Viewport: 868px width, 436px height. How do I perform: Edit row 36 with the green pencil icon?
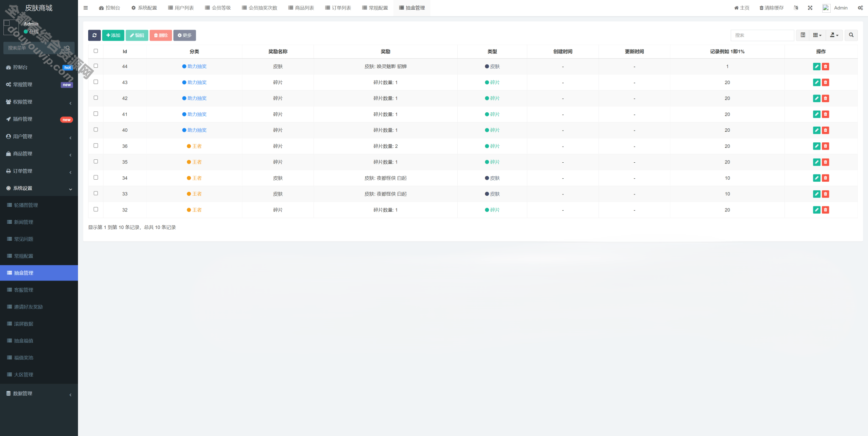coord(817,146)
